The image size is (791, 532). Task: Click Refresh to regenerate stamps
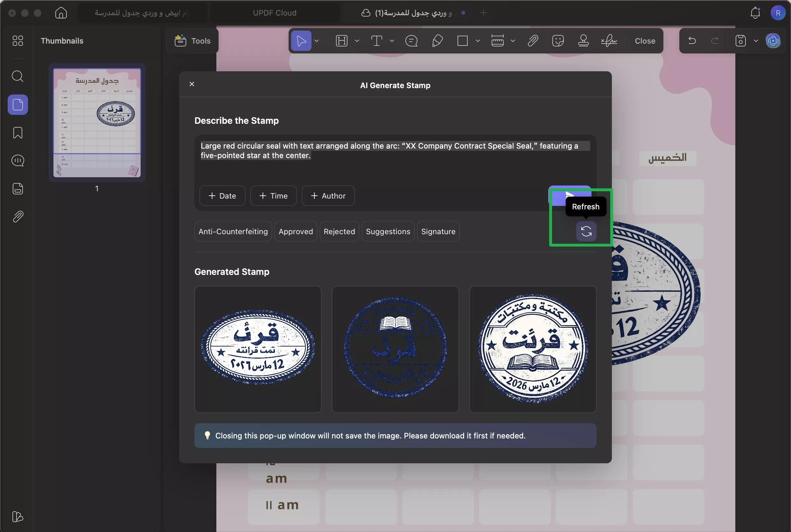[x=586, y=231]
